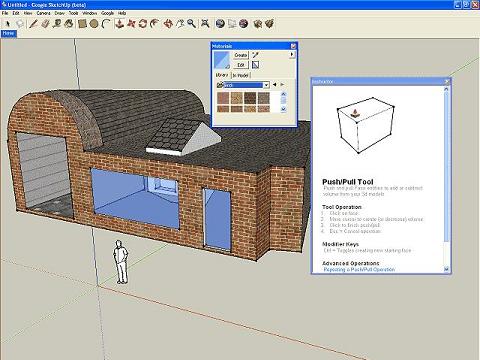The width and height of the screenshot is (480, 360).
Task: Switch to the In Model tab
Action: 241,75
